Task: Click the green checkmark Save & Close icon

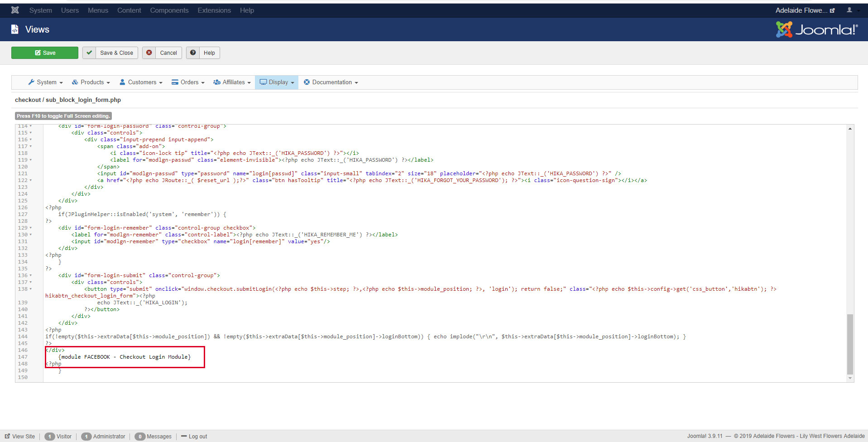Action: point(89,53)
